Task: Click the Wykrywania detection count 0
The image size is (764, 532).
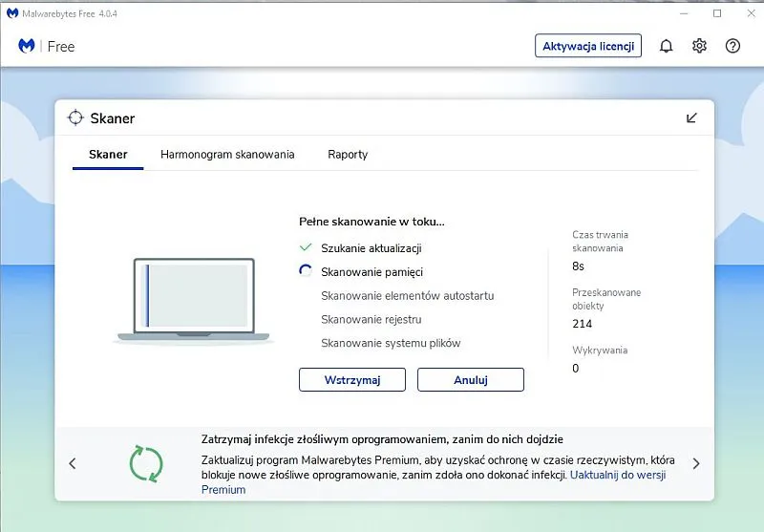Action: pyautogui.click(x=576, y=369)
